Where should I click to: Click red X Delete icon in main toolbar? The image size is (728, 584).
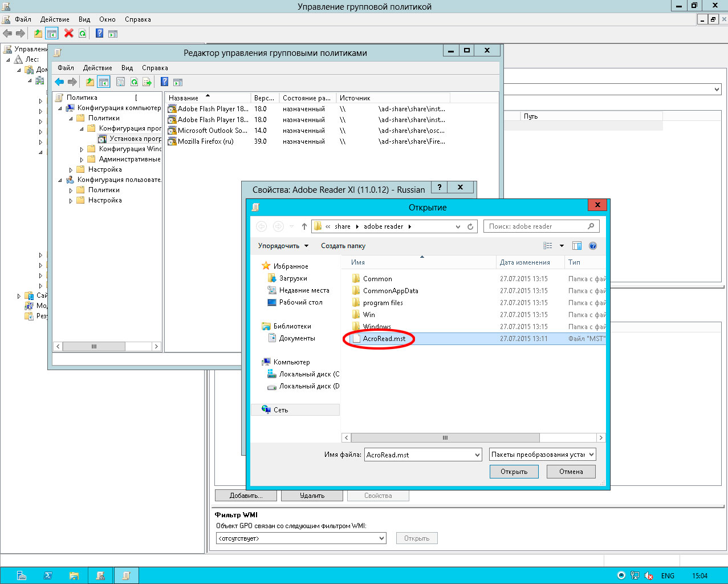click(68, 34)
